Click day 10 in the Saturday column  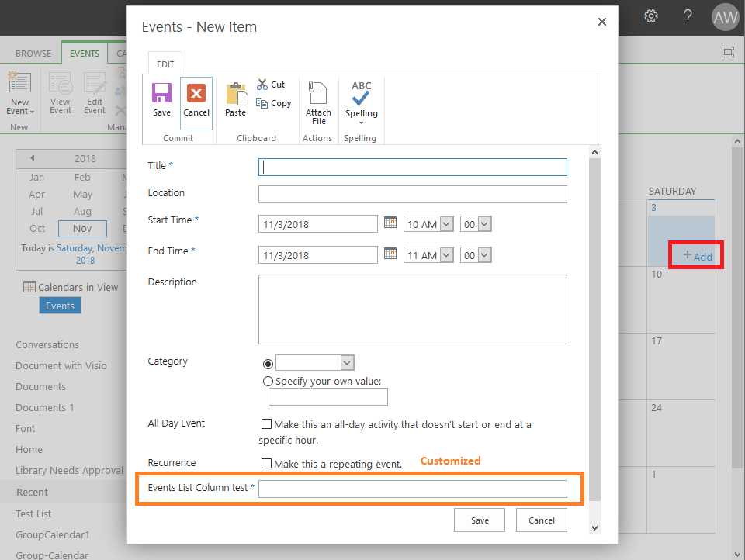[x=657, y=274]
